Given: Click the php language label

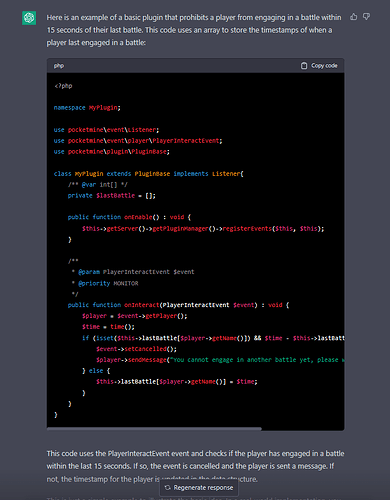Looking at the screenshot, I should [x=59, y=66].
